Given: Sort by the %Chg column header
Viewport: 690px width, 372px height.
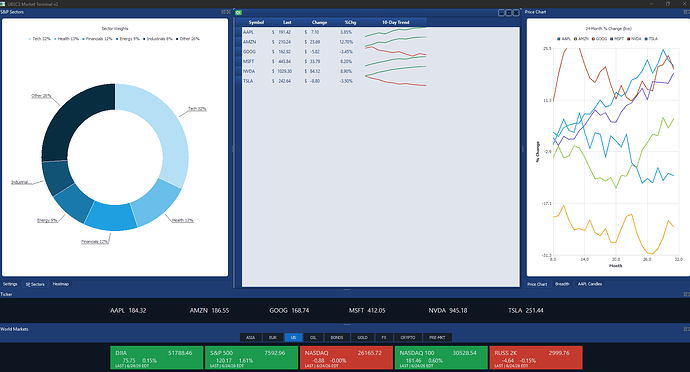Looking at the screenshot, I should pyautogui.click(x=350, y=22).
